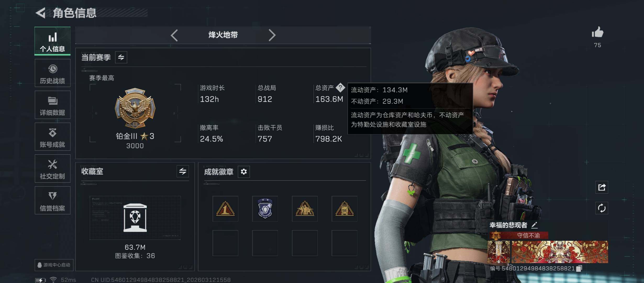Edit nickname with the pencil icon
The width and height of the screenshot is (644, 283).
[x=535, y=225]
